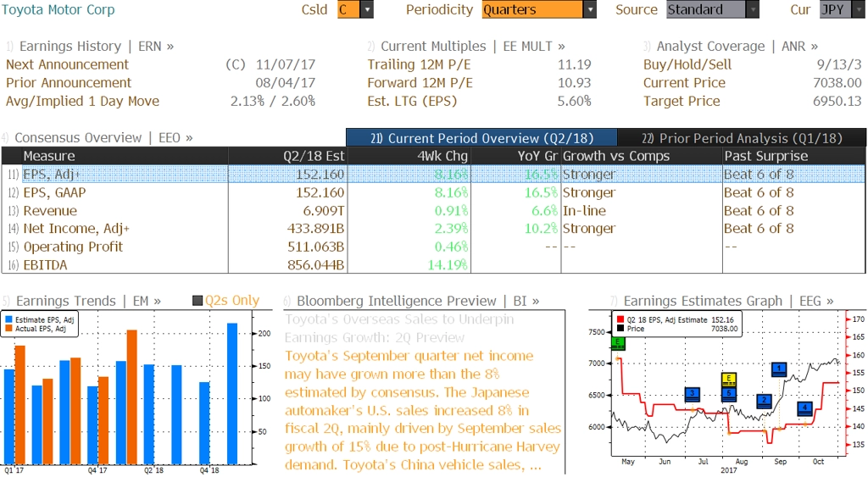868x477 pixels.
Task: Select news marker 4 on the estimates graph
Action: tap(804, 409)
